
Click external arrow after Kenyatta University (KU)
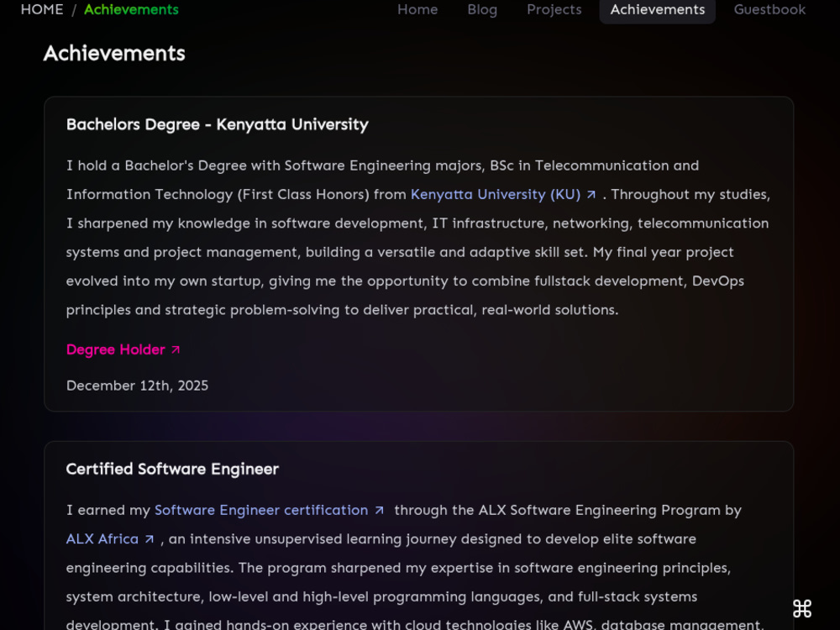(591, 195)
